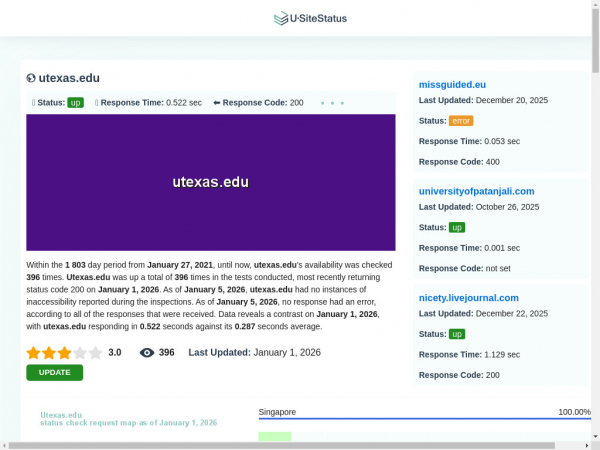
Task: Click the Singapore 100% progress bar
Action: click(x=424, y=419)
